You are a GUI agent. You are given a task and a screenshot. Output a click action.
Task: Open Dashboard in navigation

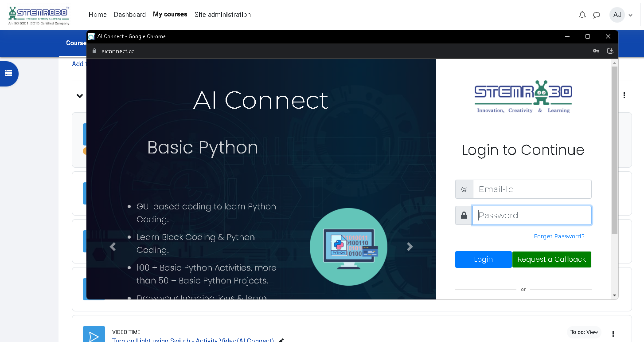coord(130,15)
